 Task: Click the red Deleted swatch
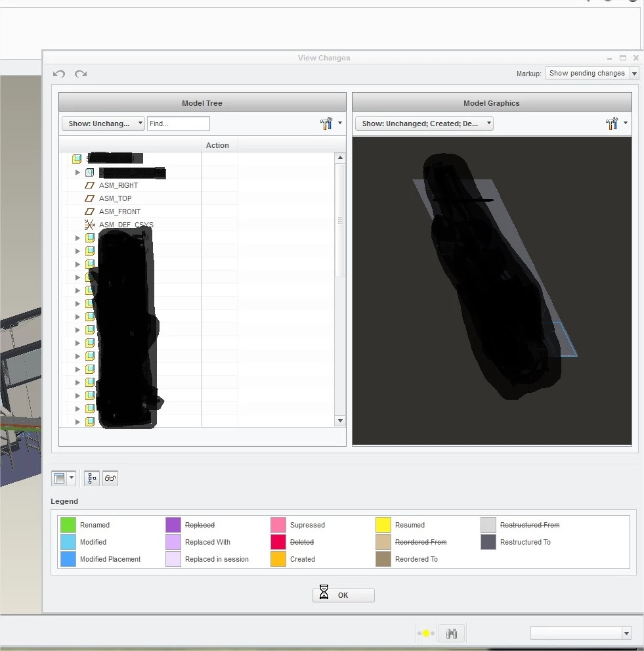pos(278,542)
